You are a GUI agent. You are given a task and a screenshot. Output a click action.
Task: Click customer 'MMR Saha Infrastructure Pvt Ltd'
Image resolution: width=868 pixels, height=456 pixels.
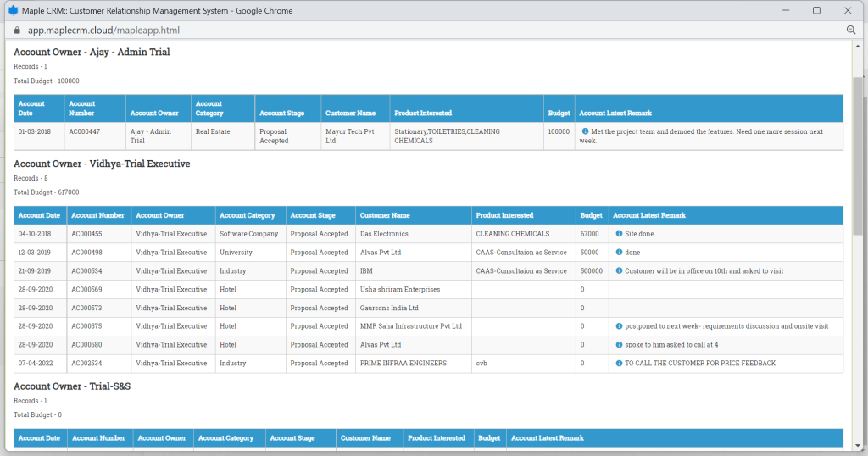[411, 326]
